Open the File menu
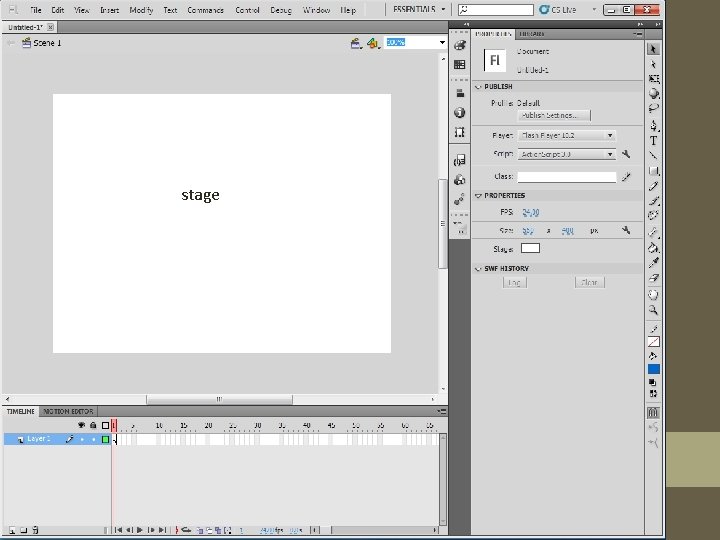This screenshot has height=540, width=720. point(35,10)
